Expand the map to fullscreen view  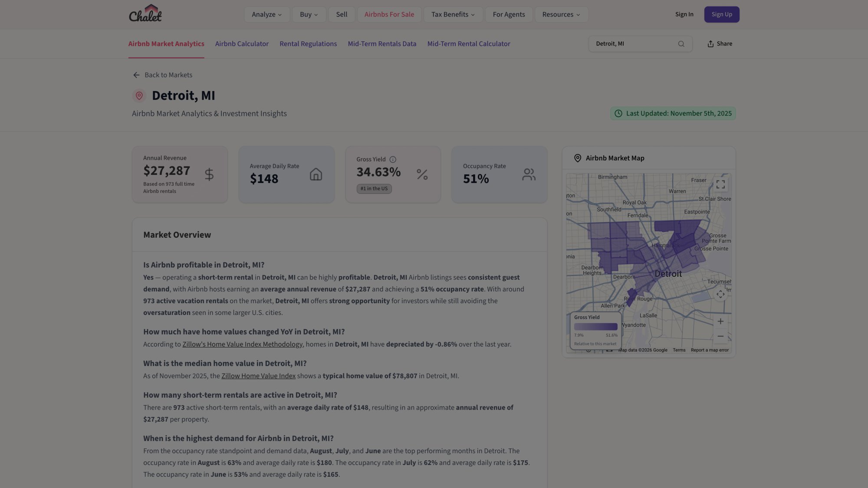click(720, 184)
